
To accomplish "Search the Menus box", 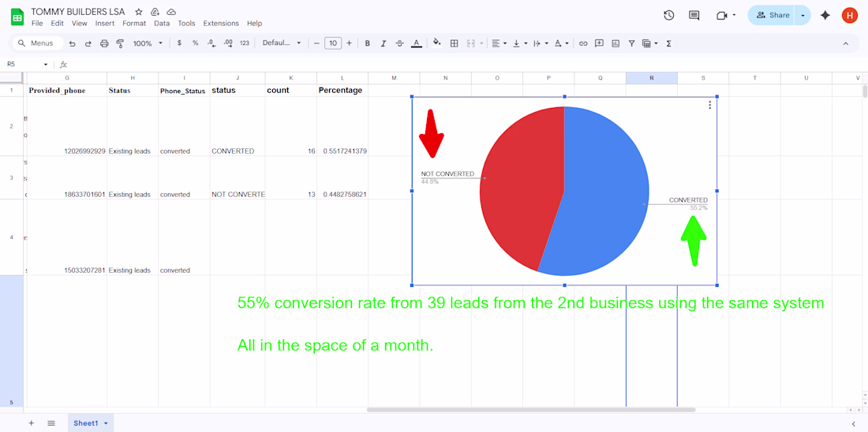I will [38, 43].
